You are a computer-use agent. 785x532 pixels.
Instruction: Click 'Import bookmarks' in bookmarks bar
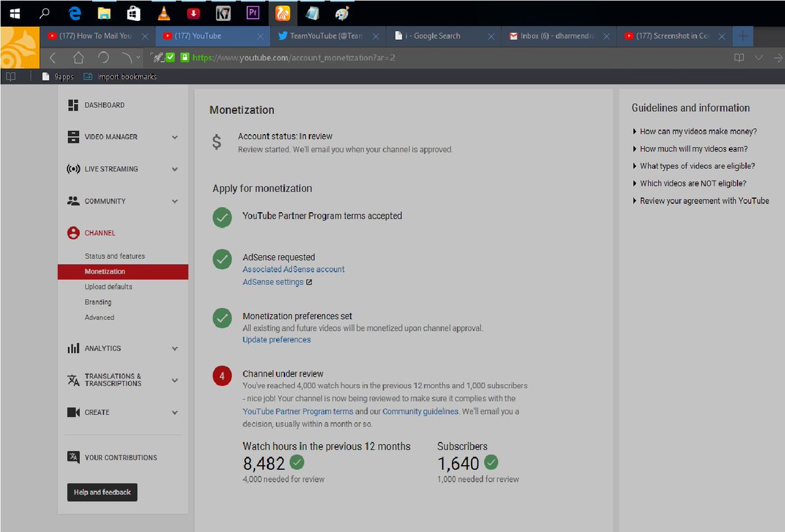click(120, 77)
